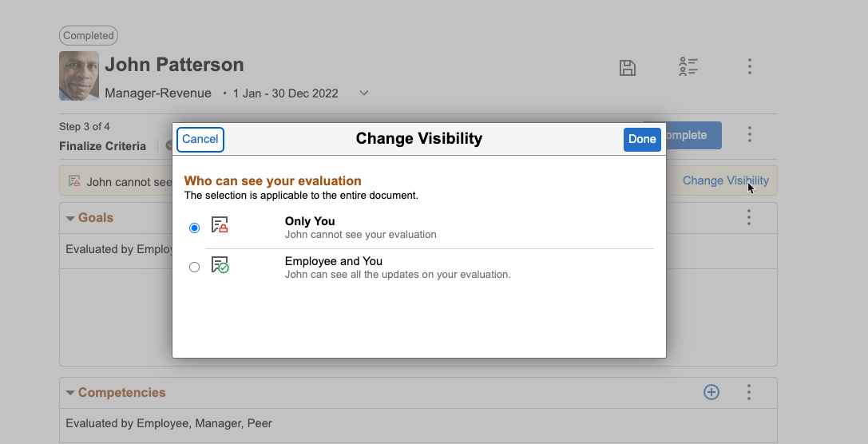Open three-dot menu beside the Complete button
The width and height of the screenshot is (868, 444).
pyautogui.click(x=749, y=134)
